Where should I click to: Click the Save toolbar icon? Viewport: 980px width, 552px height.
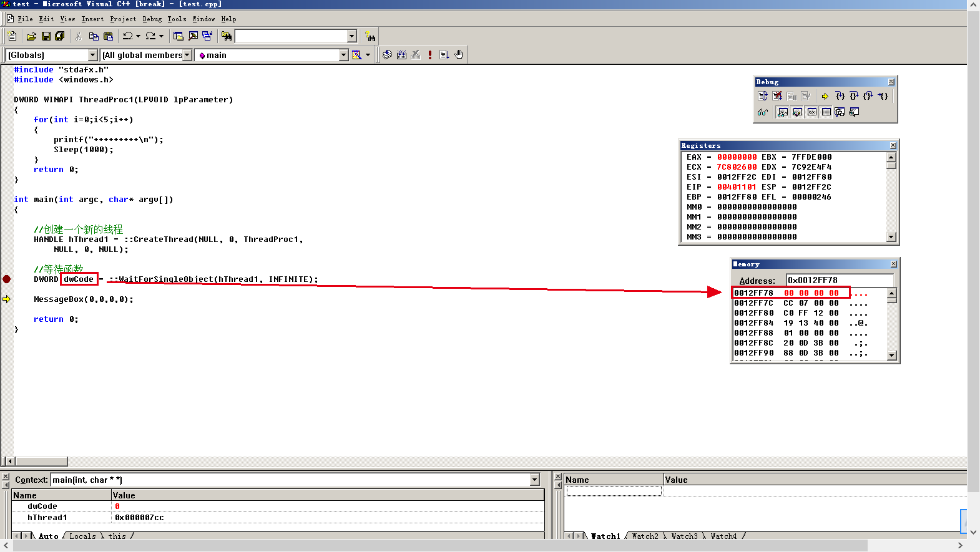coord(46,36)
